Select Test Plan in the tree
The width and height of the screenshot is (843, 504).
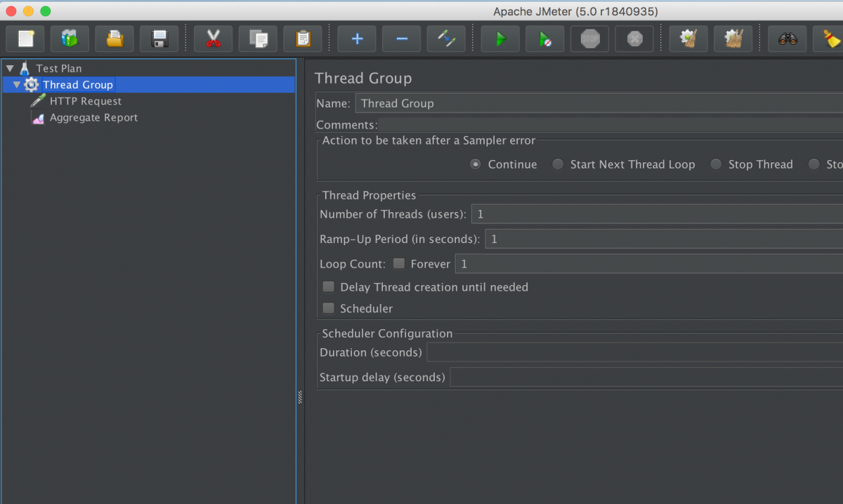pyautogui.click(x=59, y=68)
